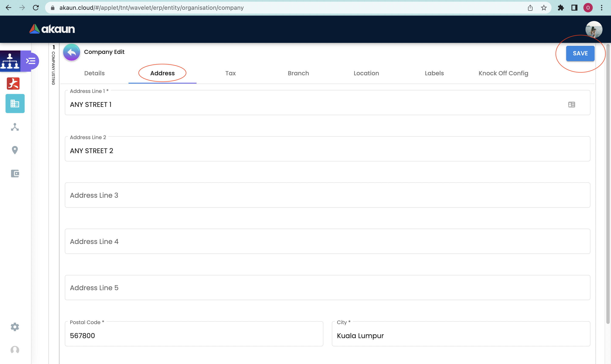Open the location pin sidebar icon

click(x=15, y=150)
